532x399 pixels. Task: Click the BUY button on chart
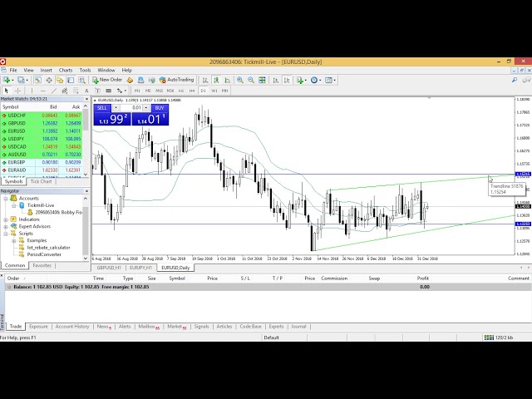[160, 108]
